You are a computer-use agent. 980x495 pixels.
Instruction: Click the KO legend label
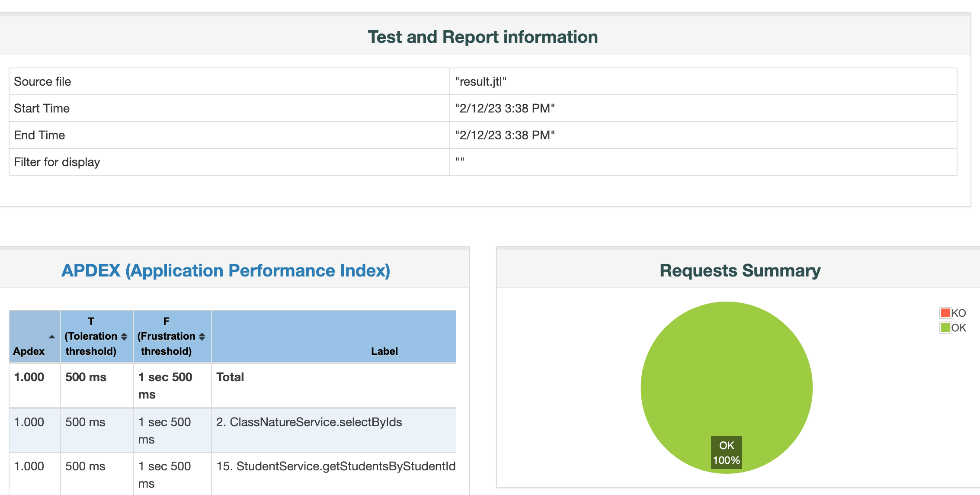click(x=959, y=313)
